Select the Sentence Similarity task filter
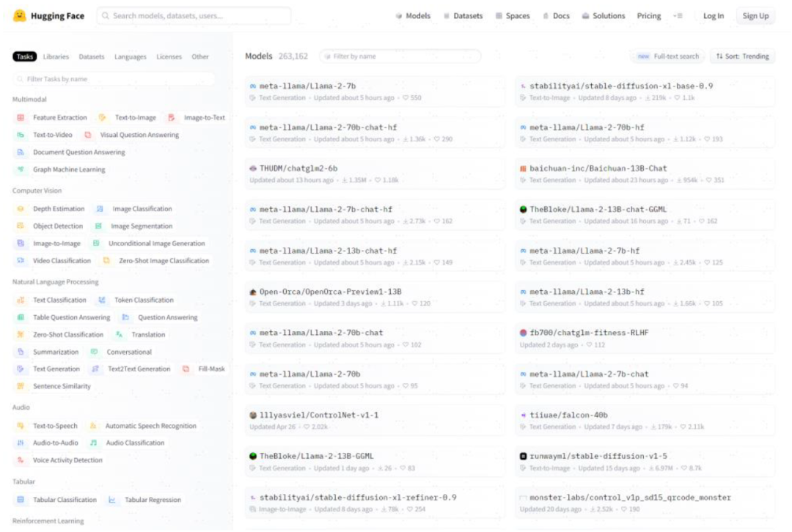 coord(54,386)
